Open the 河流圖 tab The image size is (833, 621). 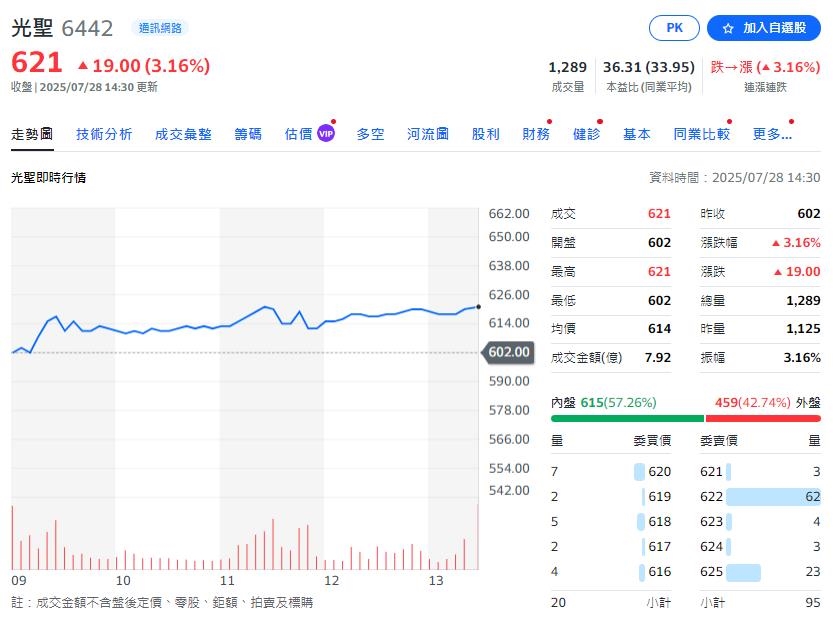pyautogui.click(x=428, y=134)
